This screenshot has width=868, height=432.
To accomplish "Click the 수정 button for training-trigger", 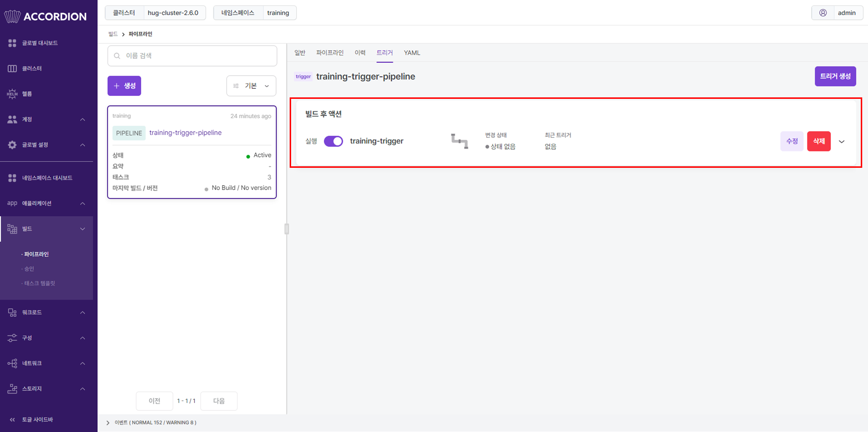I will click(792, 141).
